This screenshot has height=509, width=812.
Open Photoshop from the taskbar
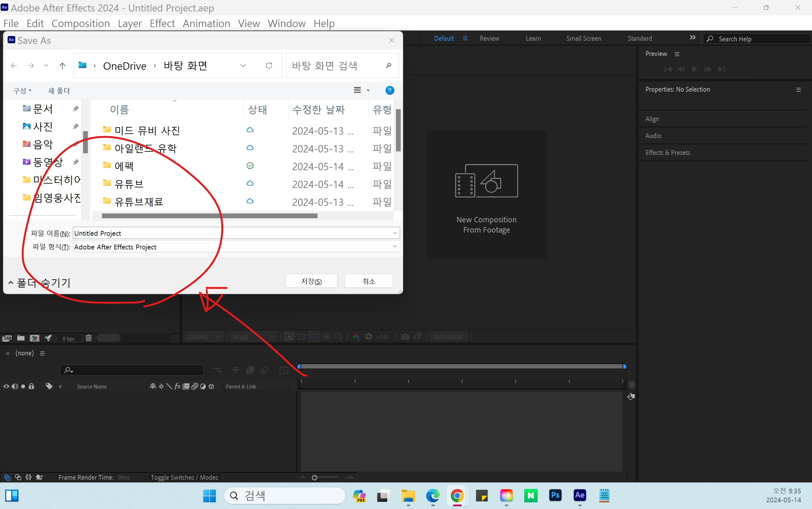click(555, 495)
